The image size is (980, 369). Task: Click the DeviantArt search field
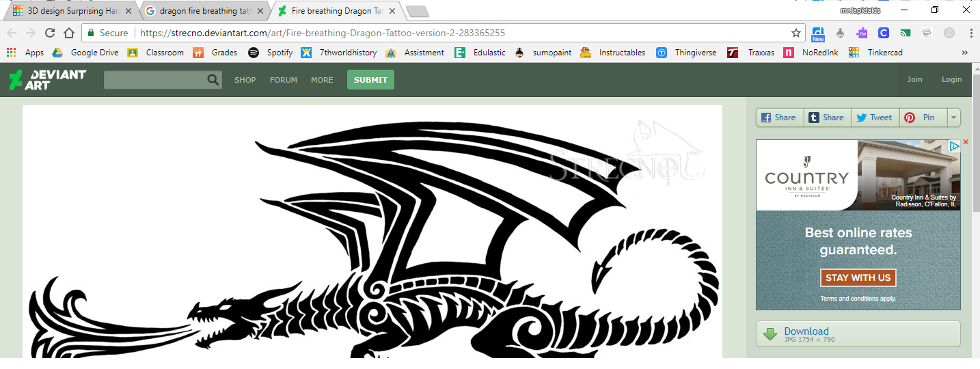[x=155, y=80]
